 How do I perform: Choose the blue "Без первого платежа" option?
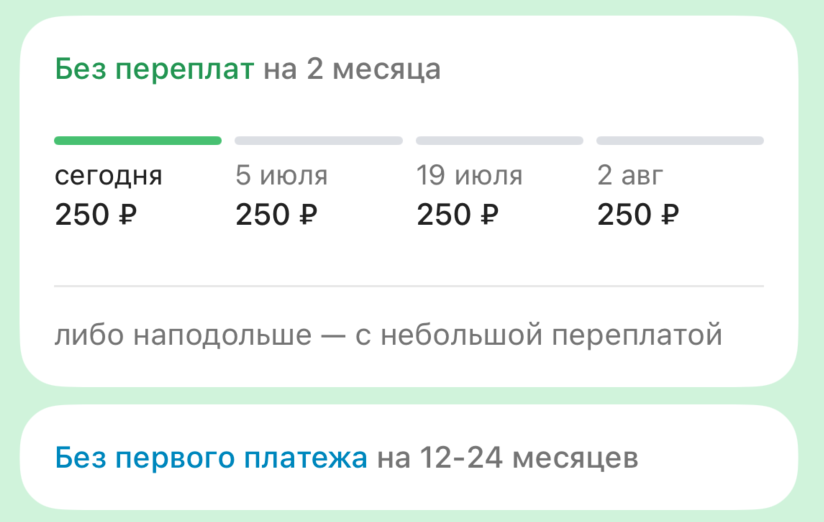(212, 459)
